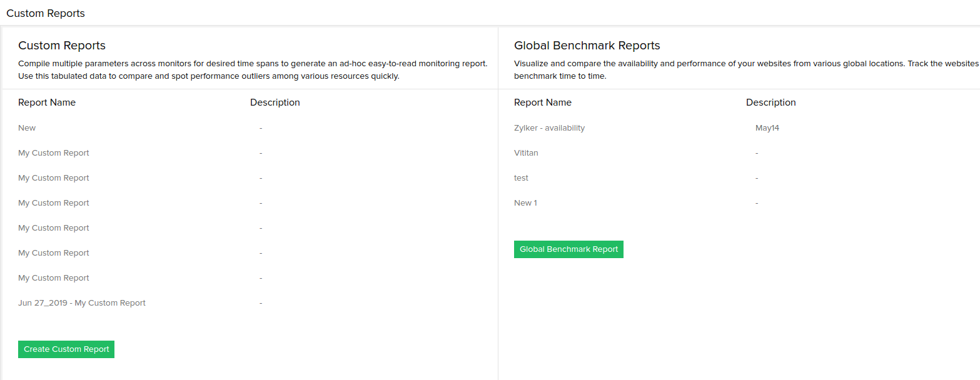Click the "Global Benchmark Reports" section heading
The height and width of the screenshot is (380, 980).
click(587, 45)
